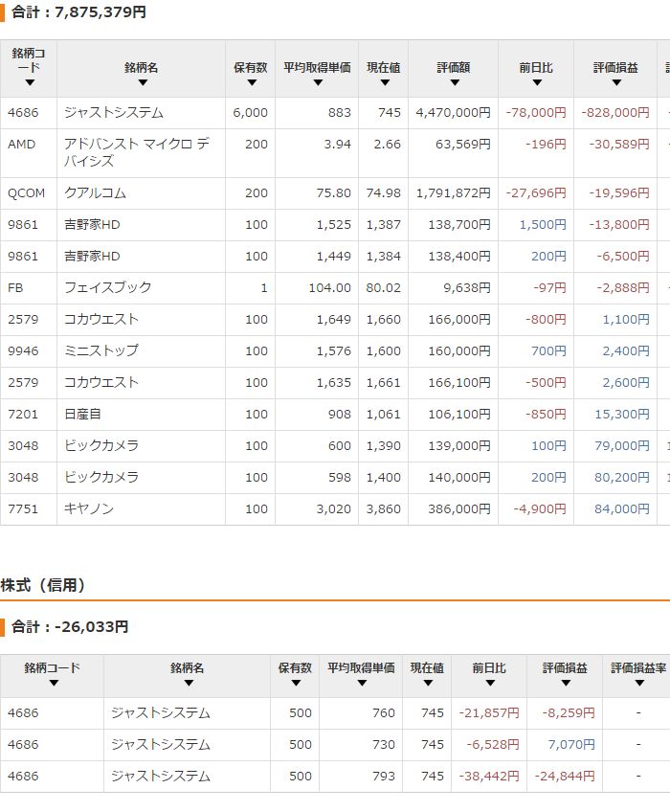Sort top table by 保有数 arrow

(251, 83)
